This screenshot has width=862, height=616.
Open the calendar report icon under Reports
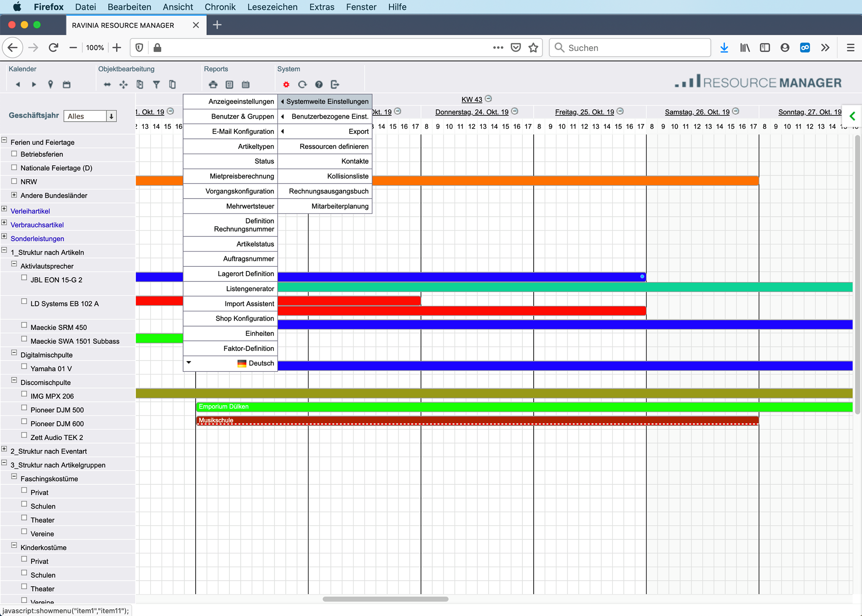pyautogui.click(x=246, y=85)
